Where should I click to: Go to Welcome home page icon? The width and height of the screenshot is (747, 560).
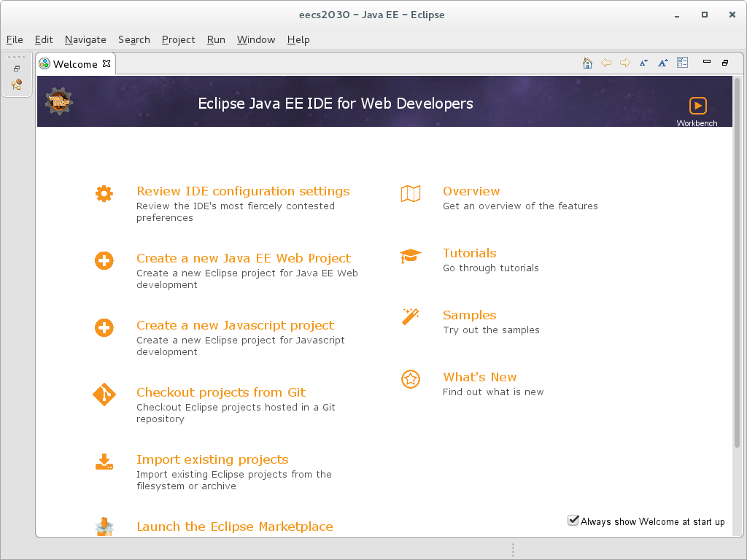pos(587,63)
